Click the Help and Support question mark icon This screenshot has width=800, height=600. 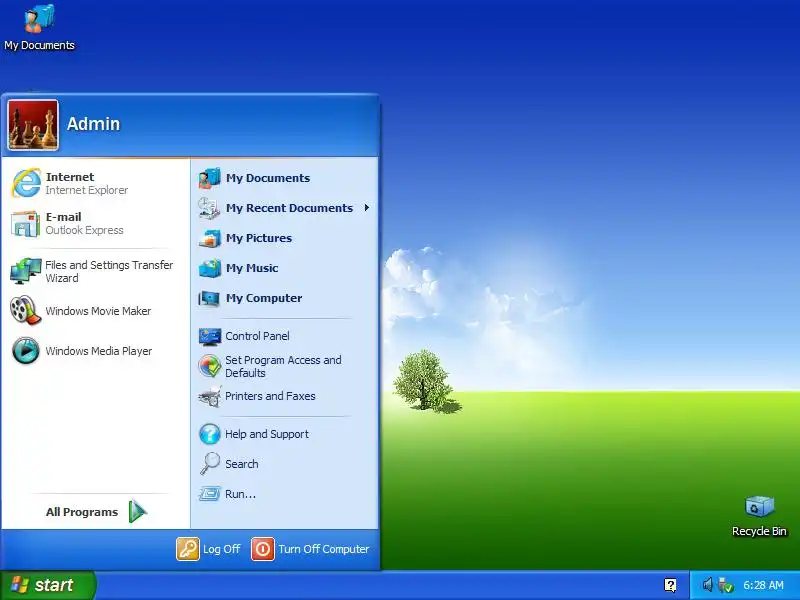tap(210, 434)
